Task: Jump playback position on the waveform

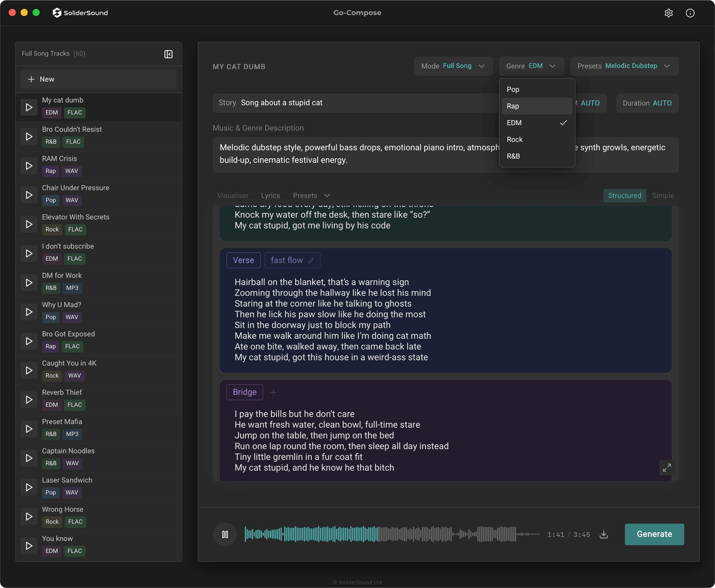Action: tap(390, 534)
